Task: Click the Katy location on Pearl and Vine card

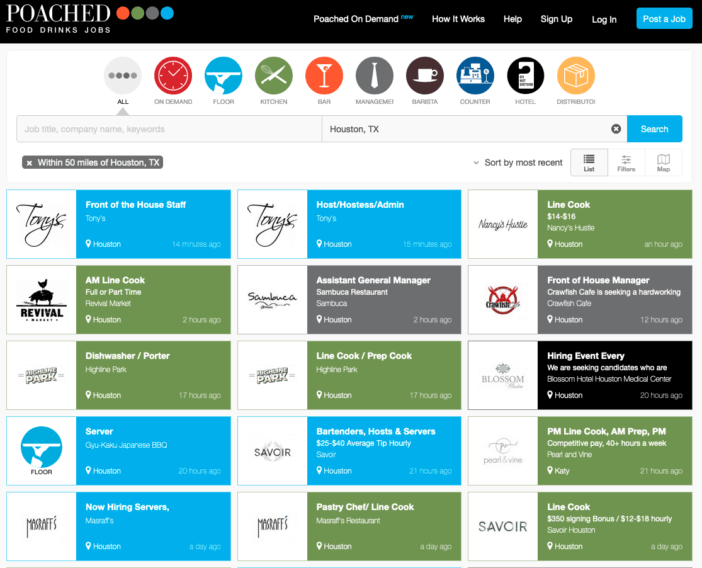Action: pyautogui.click(x=558, y=470)
